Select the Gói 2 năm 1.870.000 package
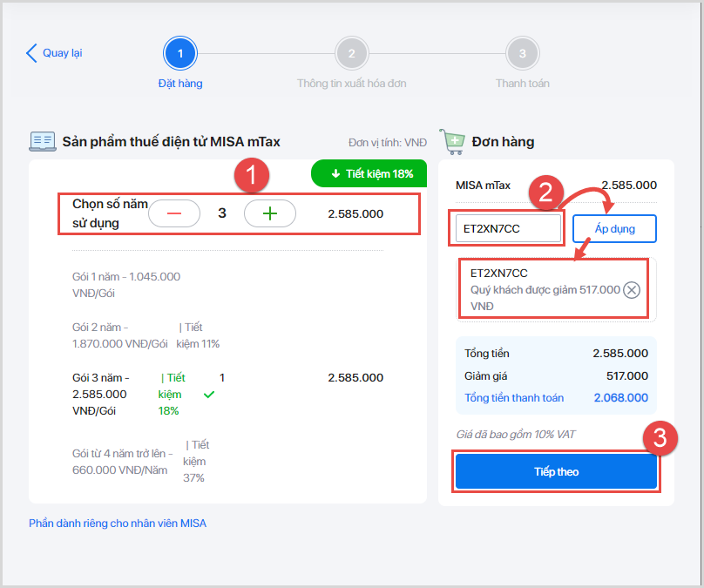Viewport: 704px width, 588px height. point(120,335)
